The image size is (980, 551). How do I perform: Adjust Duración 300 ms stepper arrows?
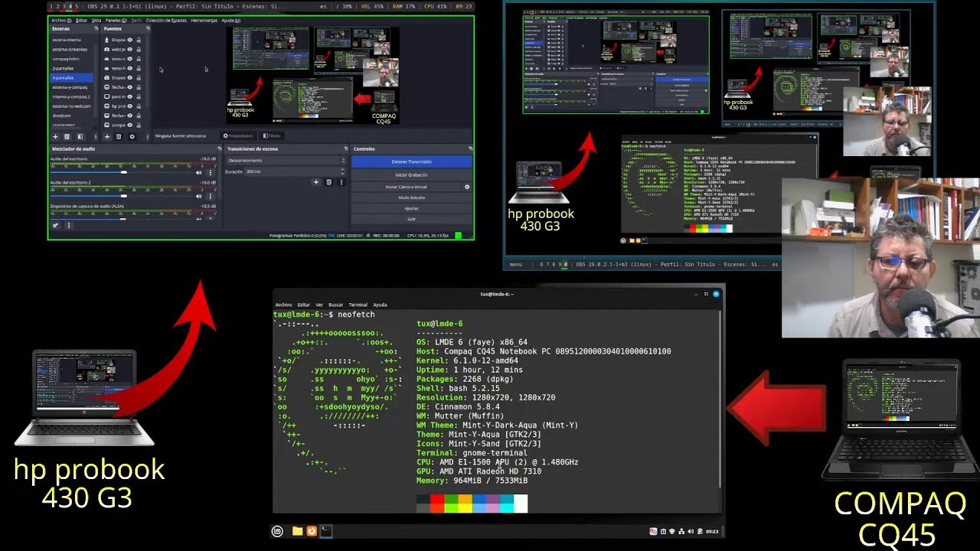(x=342, y=171)
